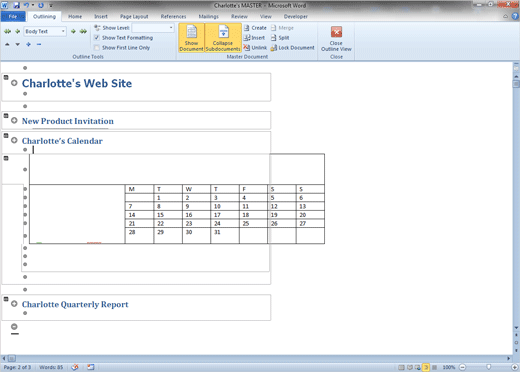Viewport: 520px width, 372px height.
Task: Switch to Page Layout tab
Action: click(x=134, y=16)
